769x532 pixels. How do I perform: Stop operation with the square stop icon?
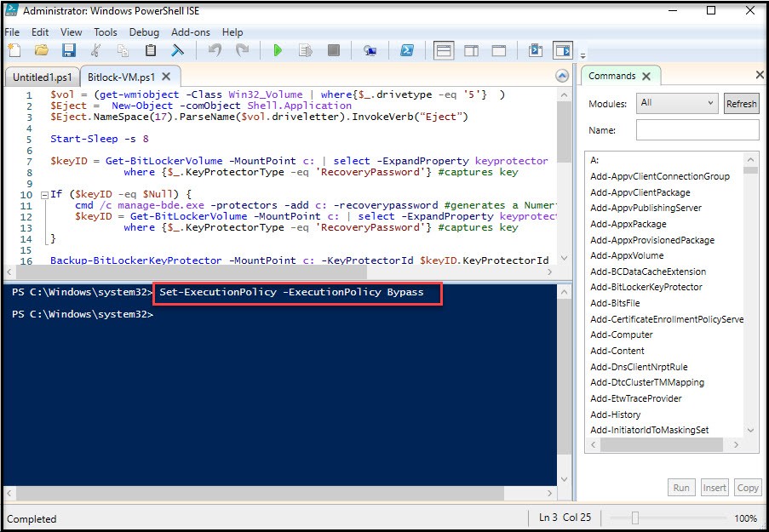coord(334,50)
